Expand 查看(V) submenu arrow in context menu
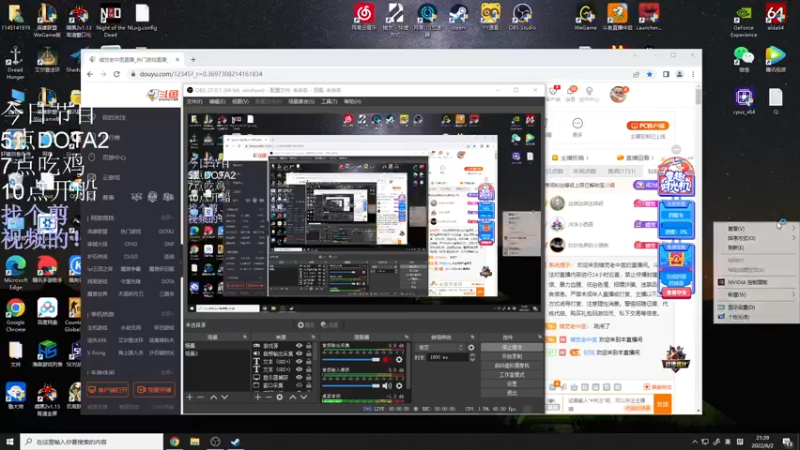 [793, 229]
